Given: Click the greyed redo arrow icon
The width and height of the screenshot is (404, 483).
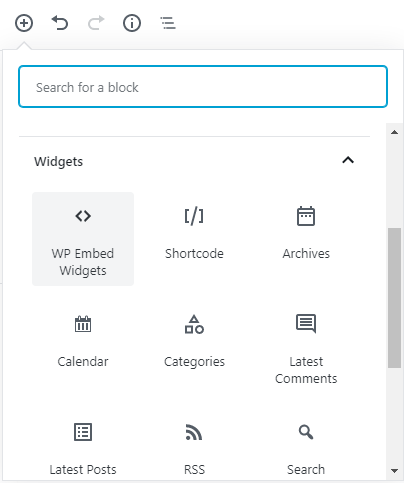Looking at the screenshot, I should click(x=96, y=23).
